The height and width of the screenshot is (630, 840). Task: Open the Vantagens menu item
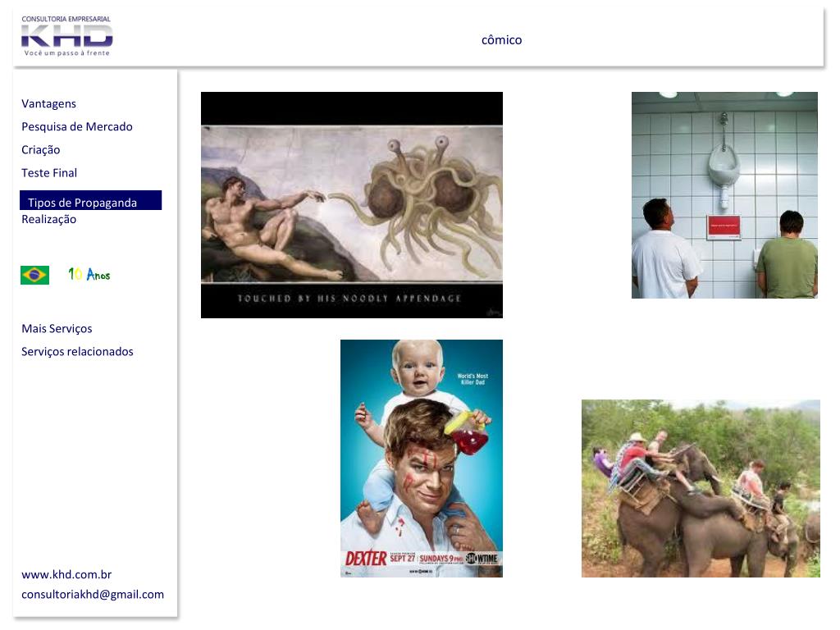point(48,103)
